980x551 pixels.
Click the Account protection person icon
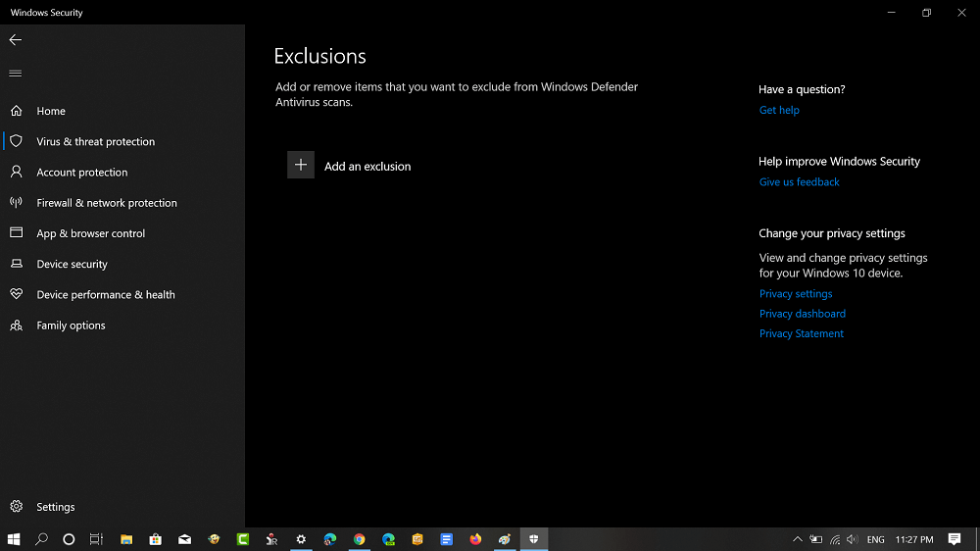pos(17,172)
